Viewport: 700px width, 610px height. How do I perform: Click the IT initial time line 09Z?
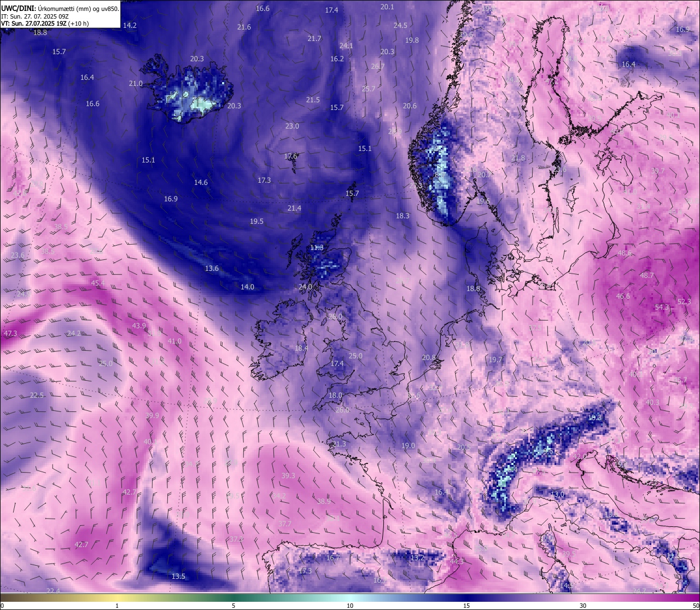click(x=35, y=16)
